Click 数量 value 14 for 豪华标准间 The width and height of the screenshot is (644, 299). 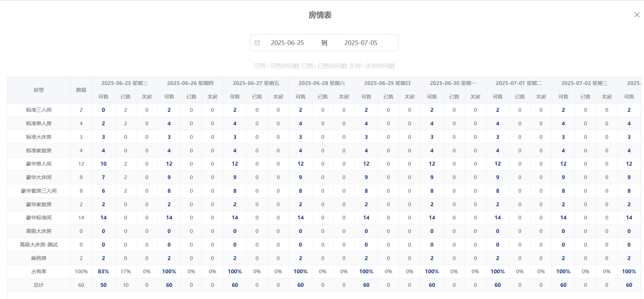coord(81,218)
